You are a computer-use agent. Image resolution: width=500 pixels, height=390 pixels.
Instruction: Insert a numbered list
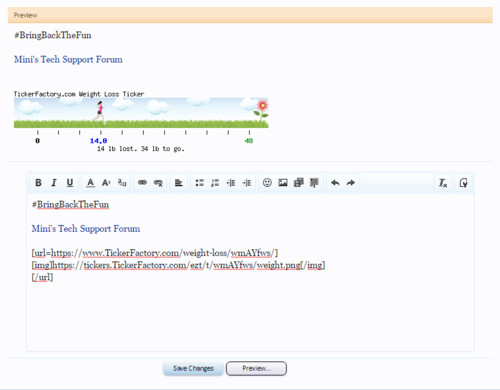215,183
